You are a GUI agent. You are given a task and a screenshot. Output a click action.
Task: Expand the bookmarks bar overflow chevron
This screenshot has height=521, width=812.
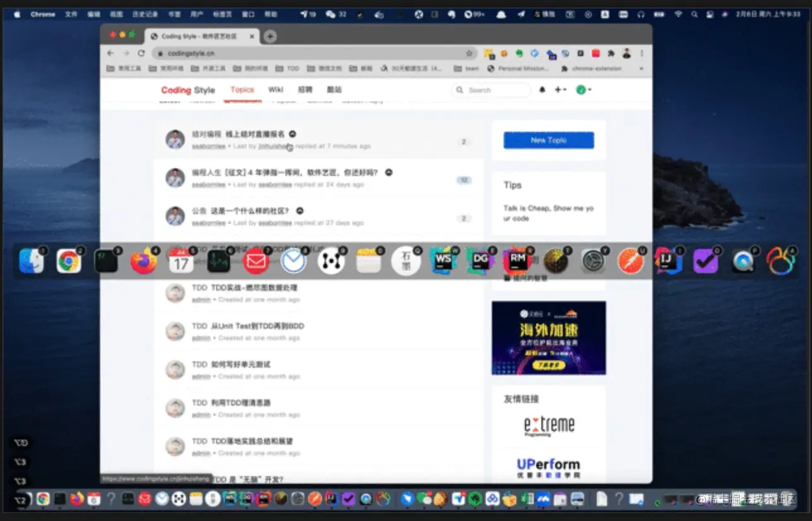pos(642,68)
